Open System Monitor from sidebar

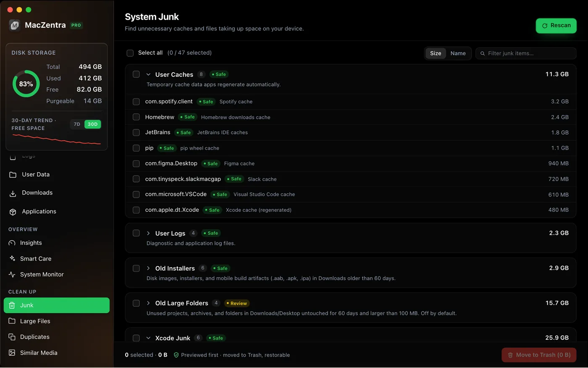[57, 275]
